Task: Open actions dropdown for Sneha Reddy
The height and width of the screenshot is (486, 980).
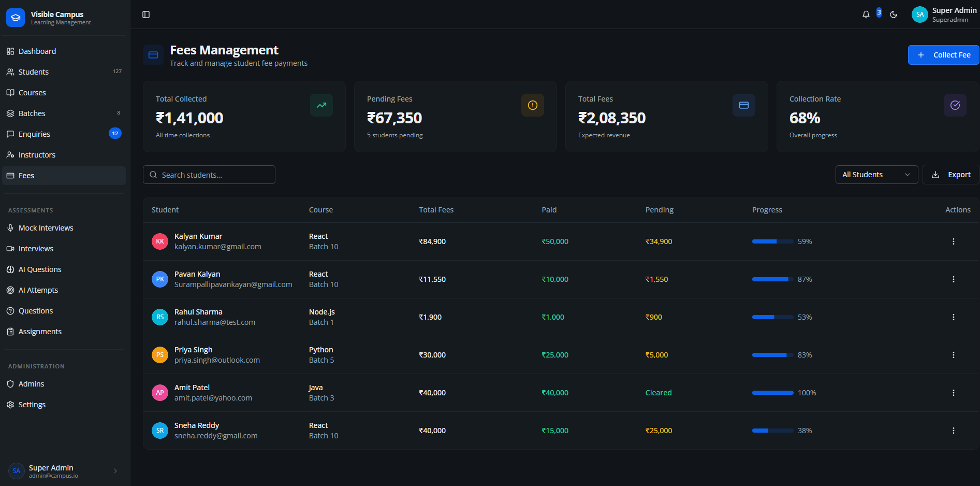Action: pos(953,431)
